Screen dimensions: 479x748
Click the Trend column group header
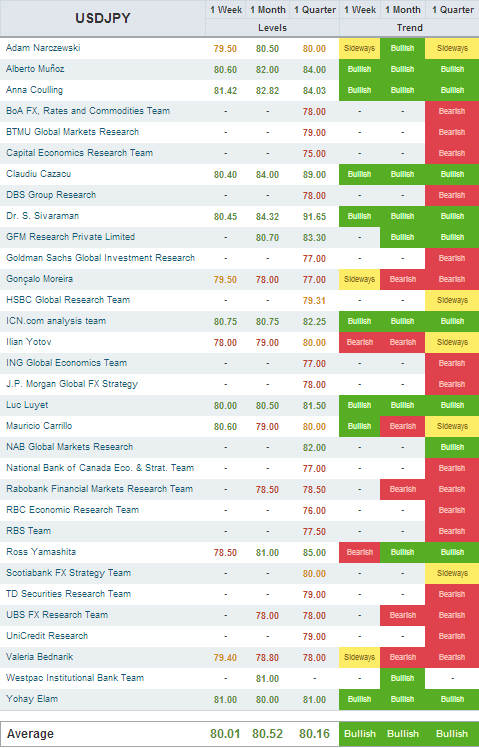click(409, 28)
